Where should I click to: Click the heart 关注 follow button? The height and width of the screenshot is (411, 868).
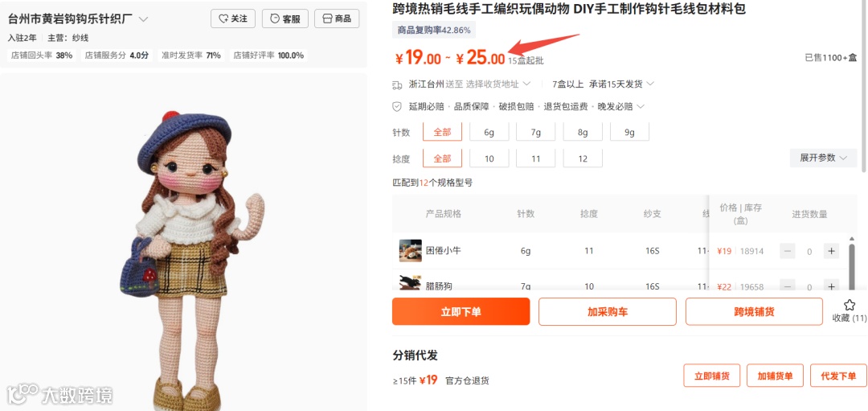point(232,18)
